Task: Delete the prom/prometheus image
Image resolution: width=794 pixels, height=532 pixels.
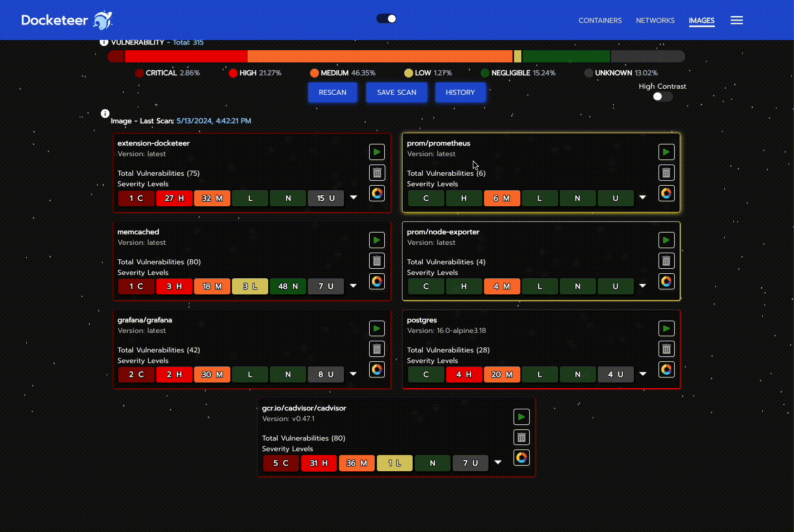Action: pos(666,172)
